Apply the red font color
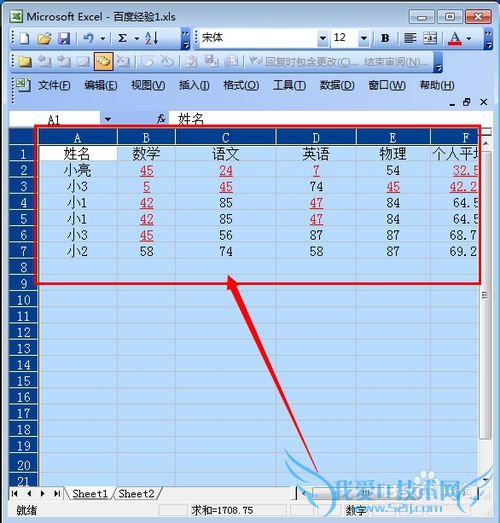 click(455, 38)
